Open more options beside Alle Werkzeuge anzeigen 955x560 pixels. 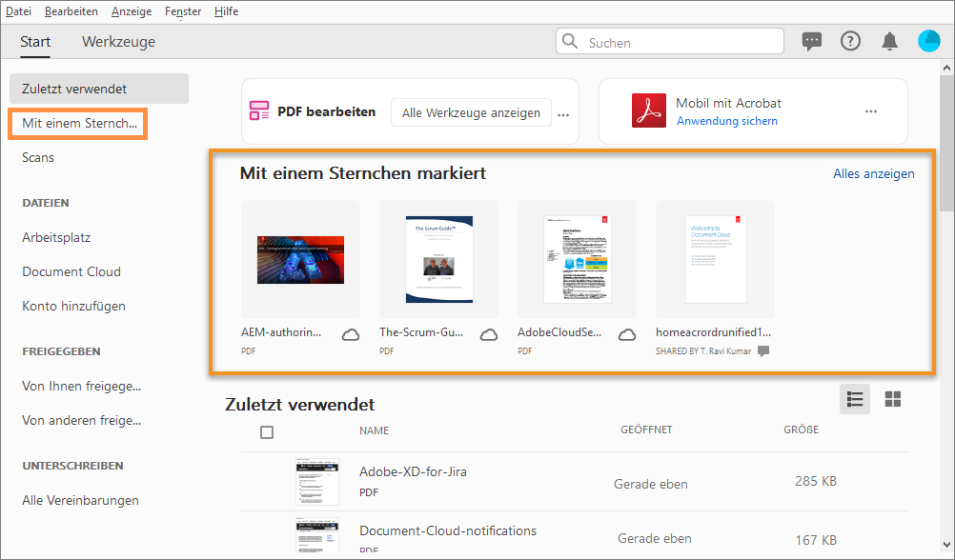pos(563,114)
